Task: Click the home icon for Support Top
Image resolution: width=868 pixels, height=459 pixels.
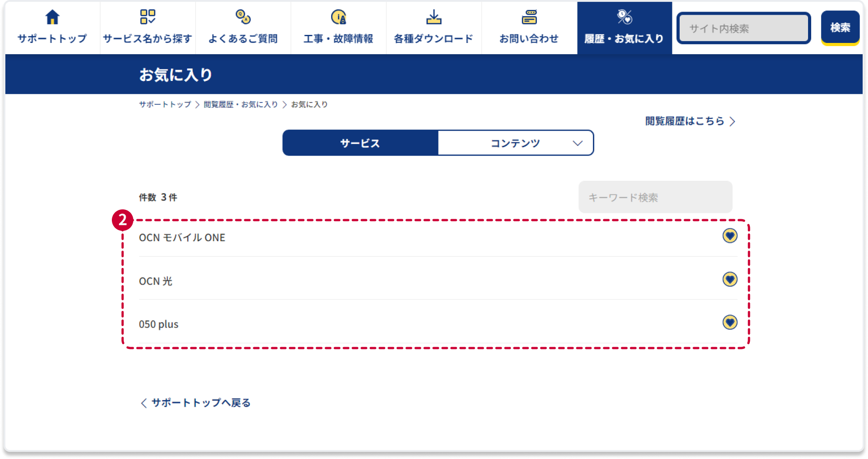Action: 52,17
